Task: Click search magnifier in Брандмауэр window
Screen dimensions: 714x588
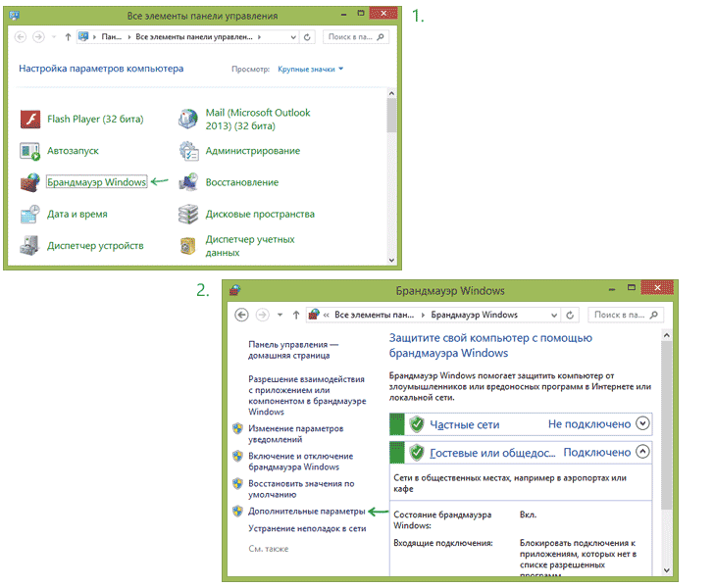Action: [654, 315]
